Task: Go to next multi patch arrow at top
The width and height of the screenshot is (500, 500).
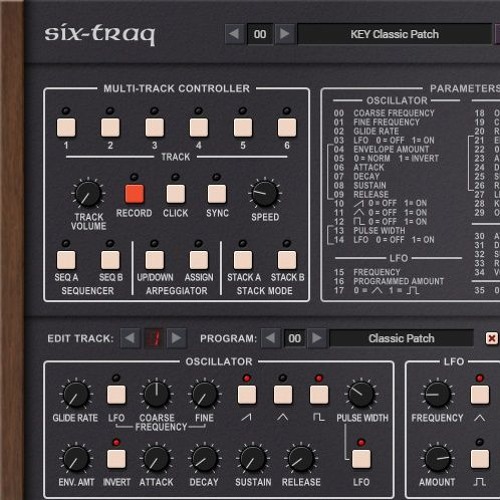Action: (x=284, y=34)
